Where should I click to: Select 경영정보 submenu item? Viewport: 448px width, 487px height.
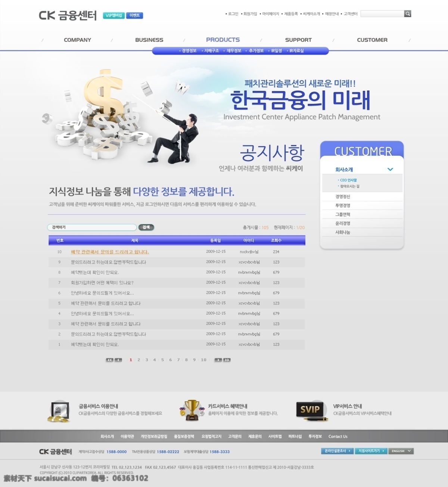189,51
